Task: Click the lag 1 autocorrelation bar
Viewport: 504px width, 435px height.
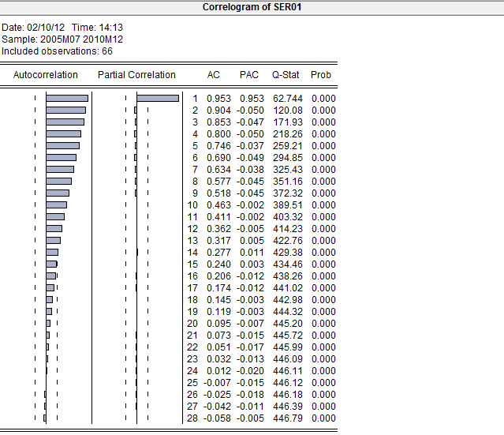Action: (x=67, y=99)
